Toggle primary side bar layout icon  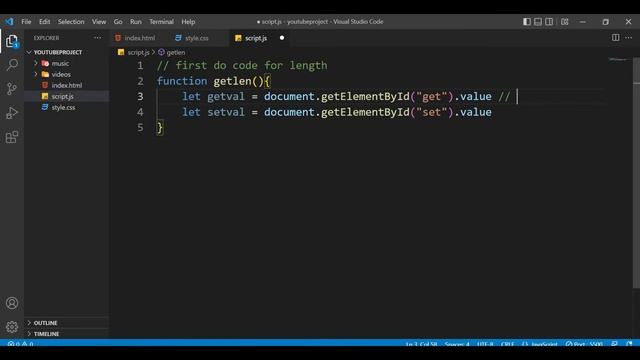coord(527,22)
